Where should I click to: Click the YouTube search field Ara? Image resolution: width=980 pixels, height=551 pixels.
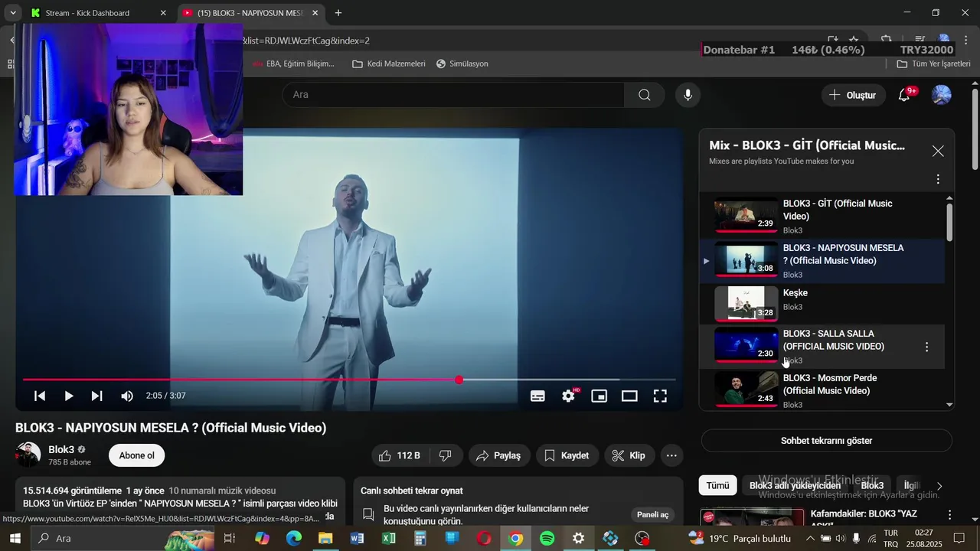coord(453,95)
